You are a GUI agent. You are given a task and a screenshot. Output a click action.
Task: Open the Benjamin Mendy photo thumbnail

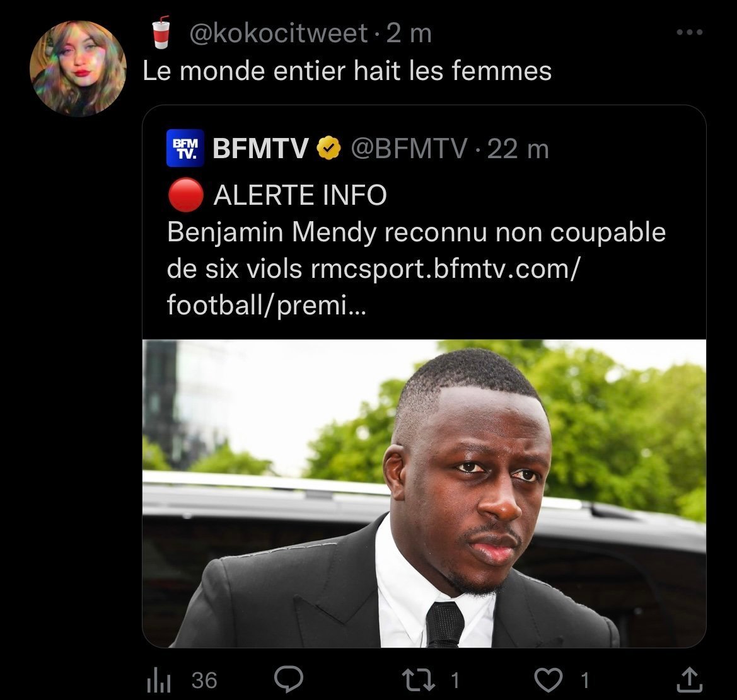pos(424,493)
